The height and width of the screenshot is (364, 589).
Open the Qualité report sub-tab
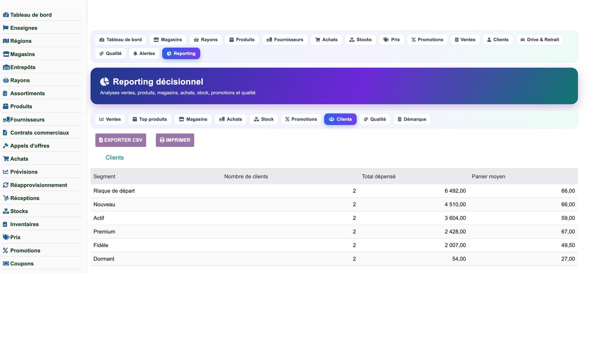[375, 119]
